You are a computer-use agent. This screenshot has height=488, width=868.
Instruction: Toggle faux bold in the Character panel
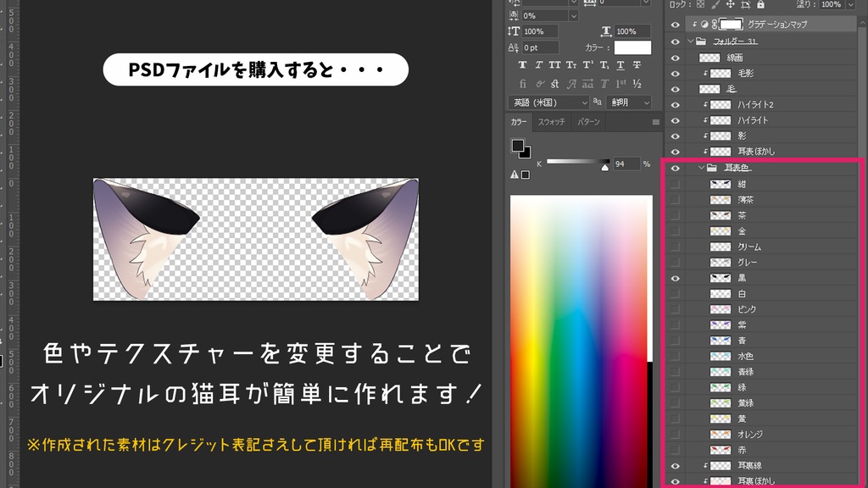pos(523,65)
